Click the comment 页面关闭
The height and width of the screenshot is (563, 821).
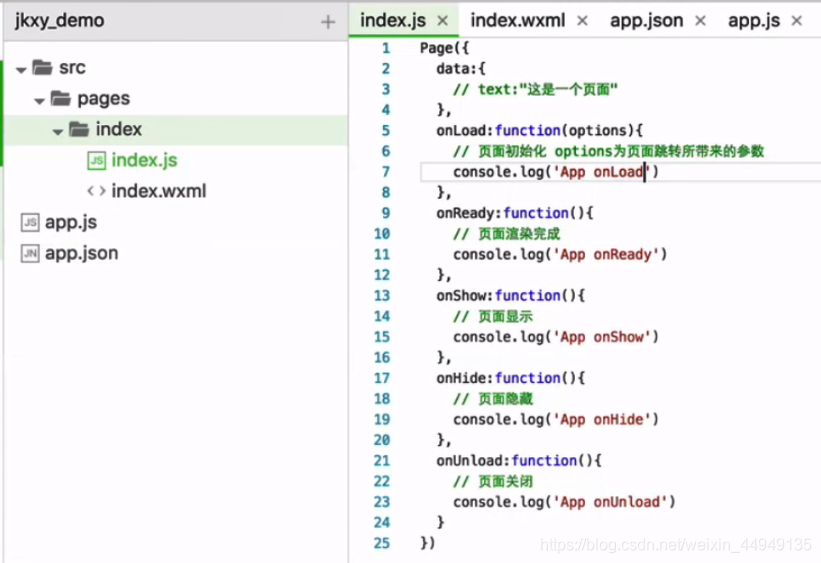(493, 481)
